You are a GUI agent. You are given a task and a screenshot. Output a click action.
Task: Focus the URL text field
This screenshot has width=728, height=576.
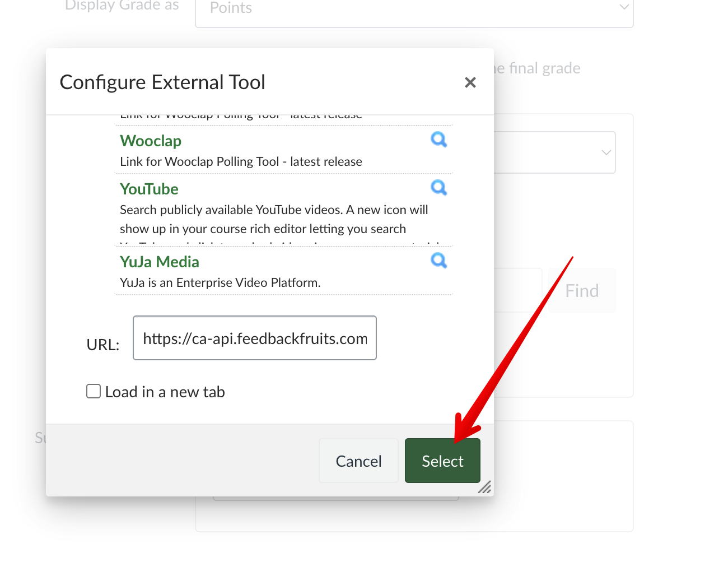pos(255,338)
